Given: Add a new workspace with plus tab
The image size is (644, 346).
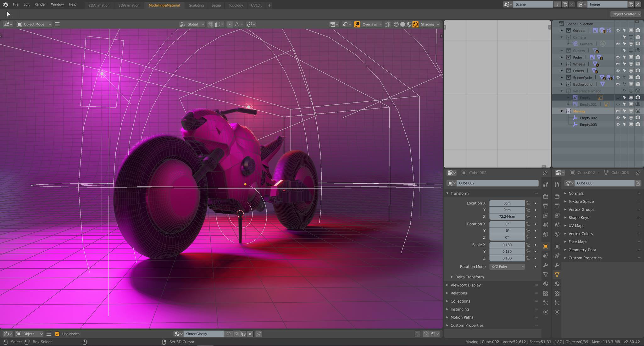Looking at the screenshot, I should pyautogui.click(x=269, y=5).
